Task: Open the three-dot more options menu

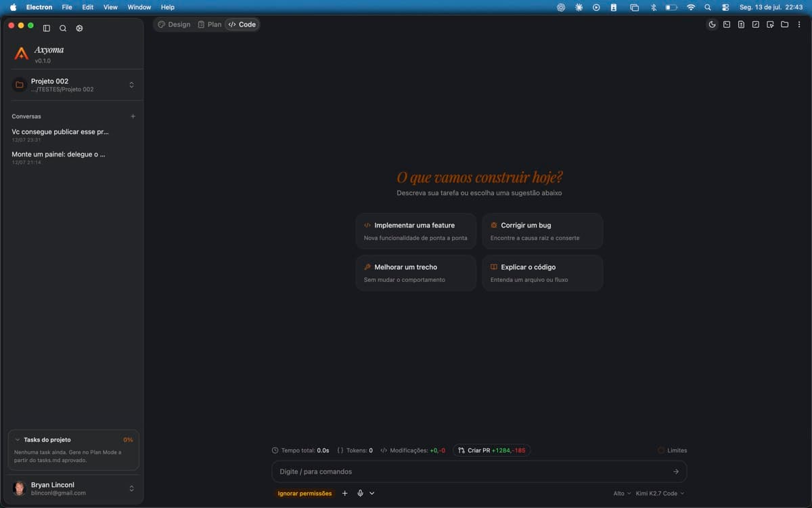Action: [799, 24]
